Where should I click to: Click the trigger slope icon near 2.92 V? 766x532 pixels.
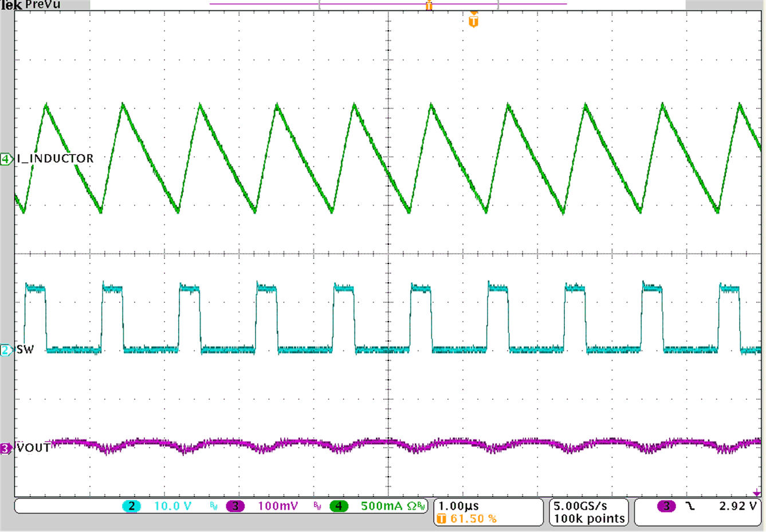[x=689, y=506]
